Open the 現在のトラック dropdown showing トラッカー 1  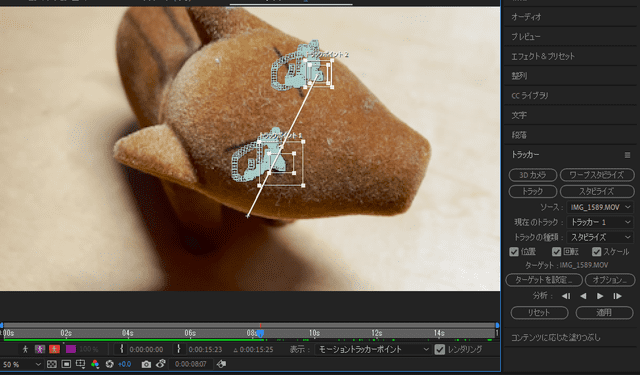(x=600, y=222)
